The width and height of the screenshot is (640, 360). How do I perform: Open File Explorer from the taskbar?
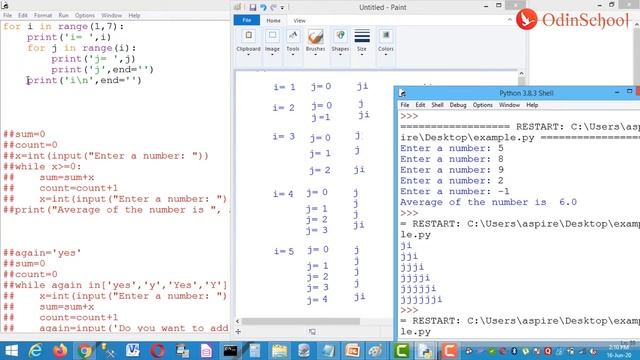point(279,351)
